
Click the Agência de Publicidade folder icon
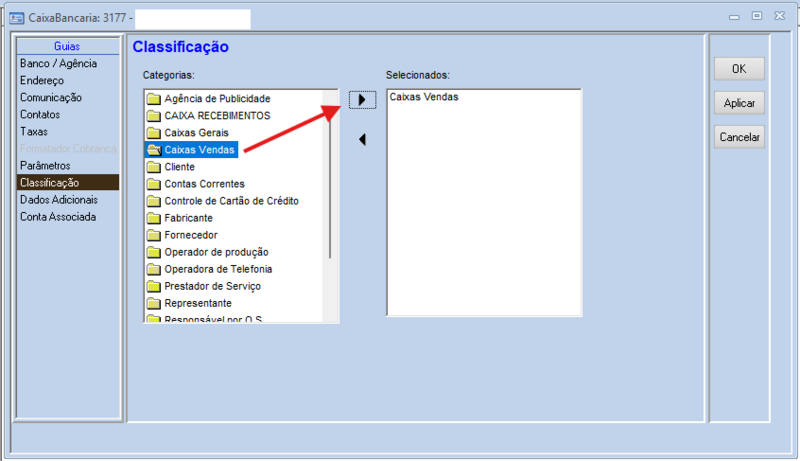pos(154,99)
